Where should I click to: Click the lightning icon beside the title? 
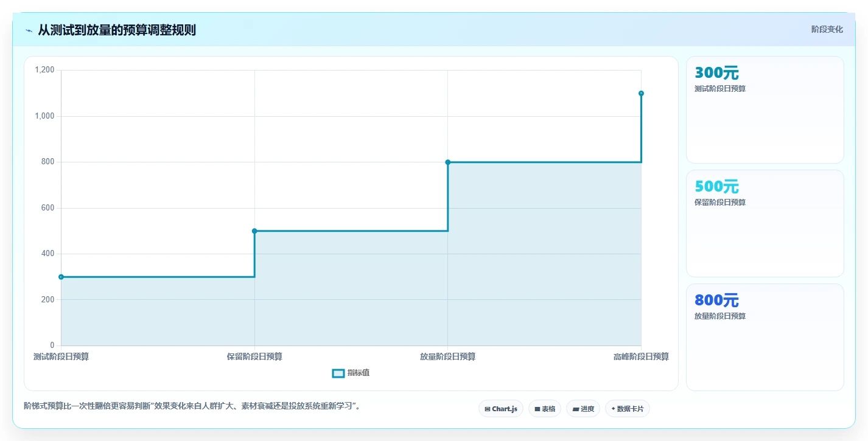coord(29,30)
